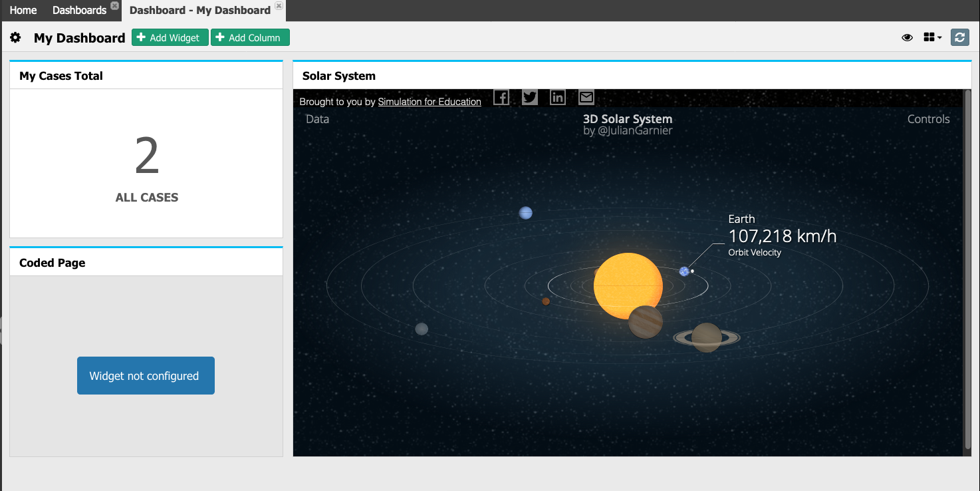The height and width of the screenshot is (491, 980).
Task: Click the Add Column button
Action: coord(250,38)
